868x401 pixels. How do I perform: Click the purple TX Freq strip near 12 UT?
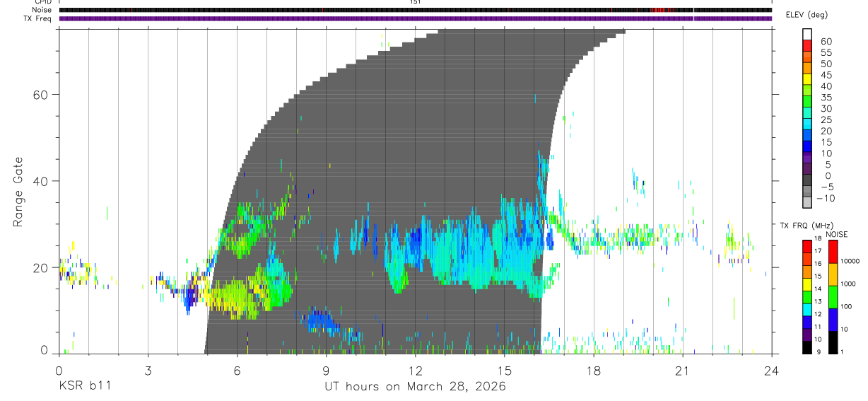(415, 18)
